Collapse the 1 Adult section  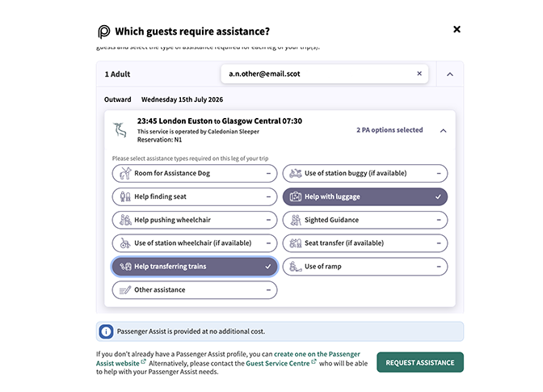click(450, 74)
